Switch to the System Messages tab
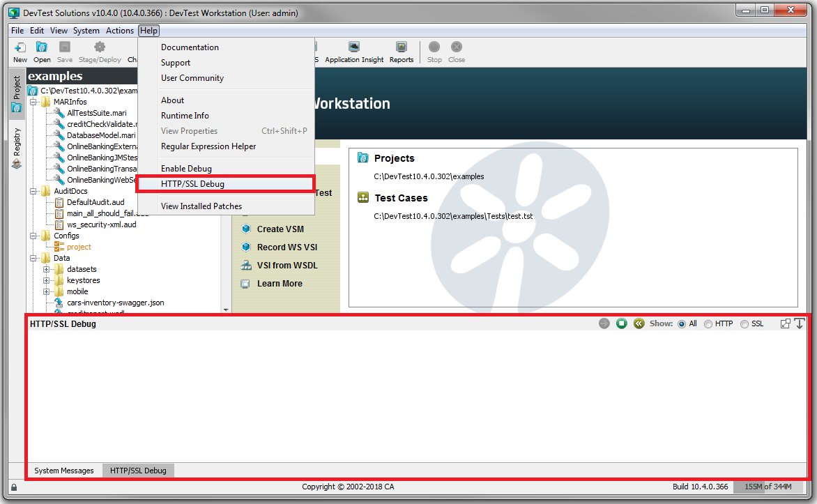The image size is (817, 504). pyautogui.click(x=64, y=470)
